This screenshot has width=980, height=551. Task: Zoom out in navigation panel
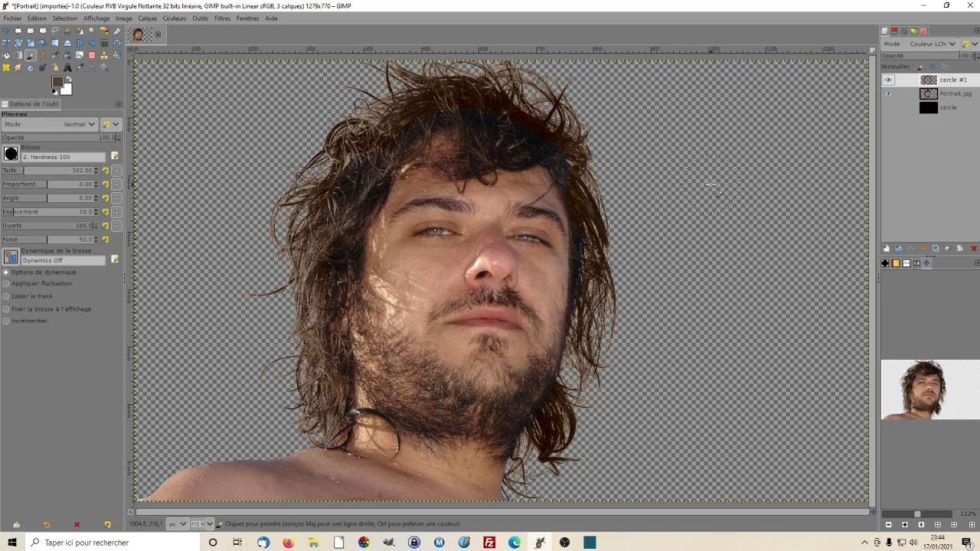point(888,525)
